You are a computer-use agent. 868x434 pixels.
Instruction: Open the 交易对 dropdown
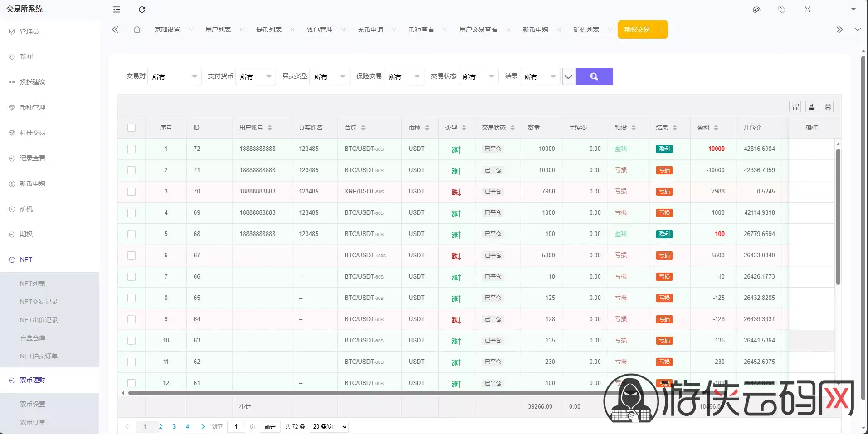(x=175, y=77)
